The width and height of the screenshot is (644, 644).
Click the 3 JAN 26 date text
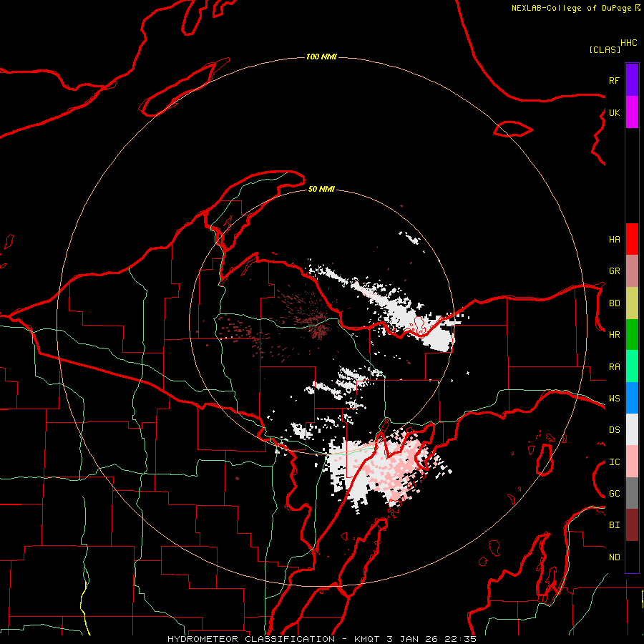pos(412,639)
